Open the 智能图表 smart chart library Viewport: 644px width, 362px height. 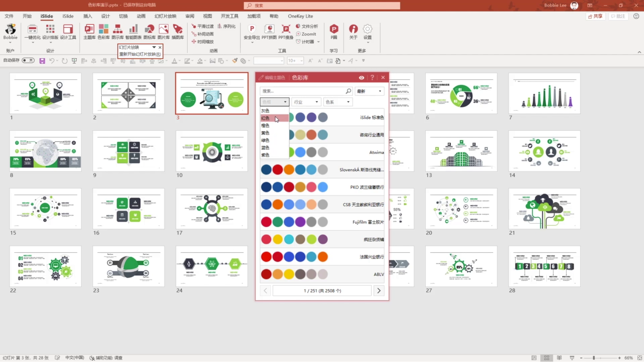pos(133,32)
